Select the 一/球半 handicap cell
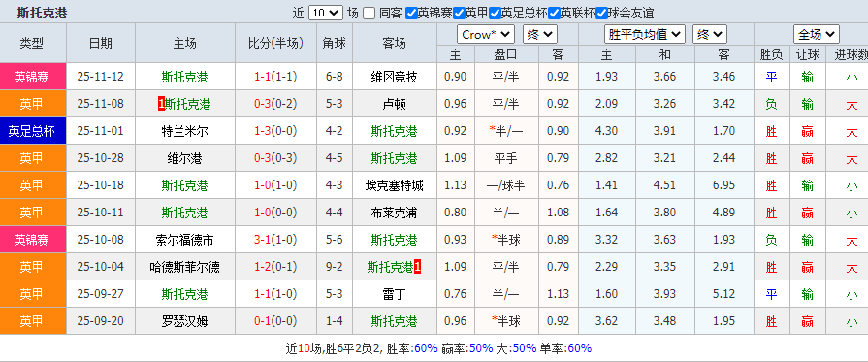 tap(505, 185)
